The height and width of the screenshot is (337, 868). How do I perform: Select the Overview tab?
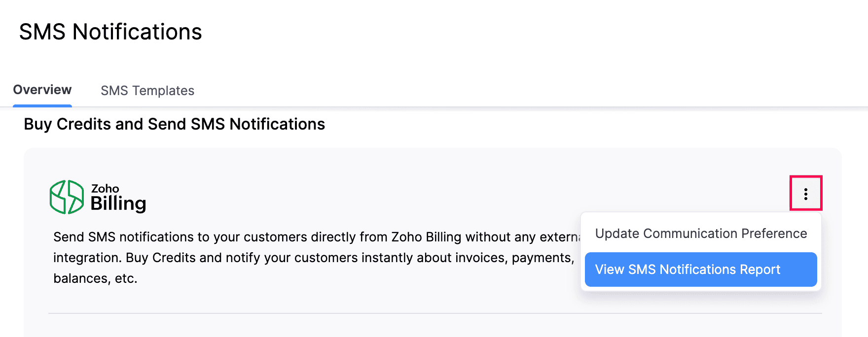[x=42, y=90]
